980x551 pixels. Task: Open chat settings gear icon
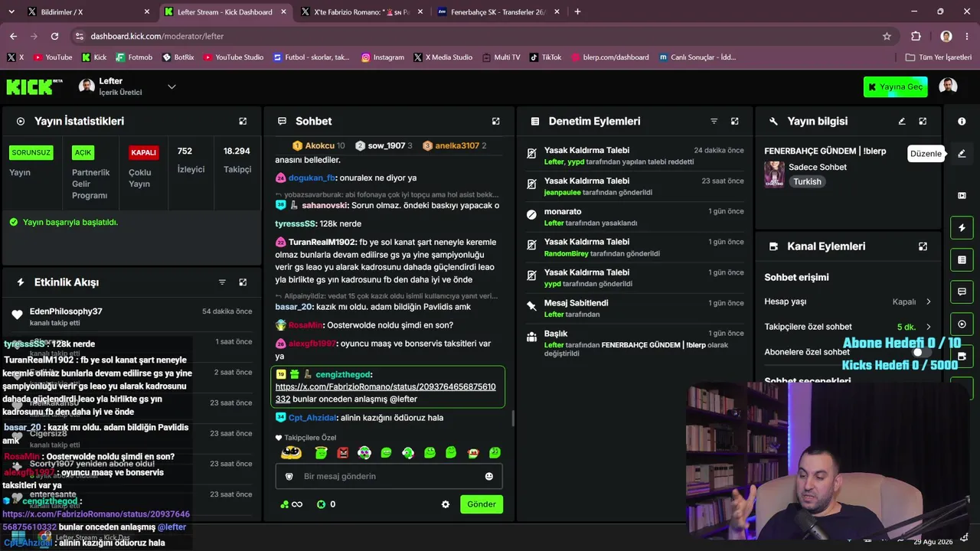click(446, 504)
